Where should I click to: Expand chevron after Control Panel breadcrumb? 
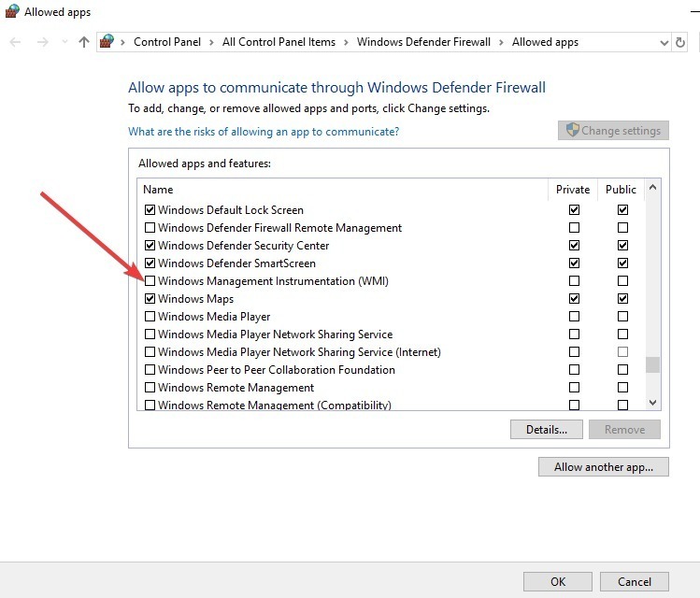[211, 42]
